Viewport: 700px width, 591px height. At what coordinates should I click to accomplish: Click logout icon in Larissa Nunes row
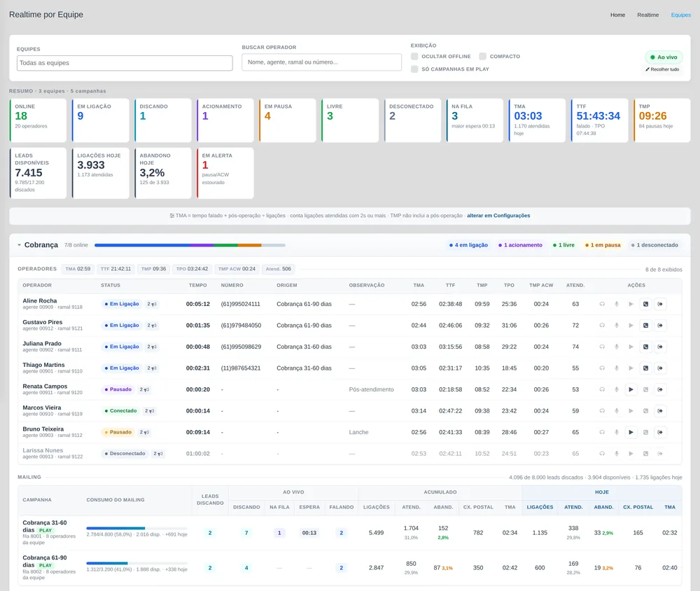660,454
